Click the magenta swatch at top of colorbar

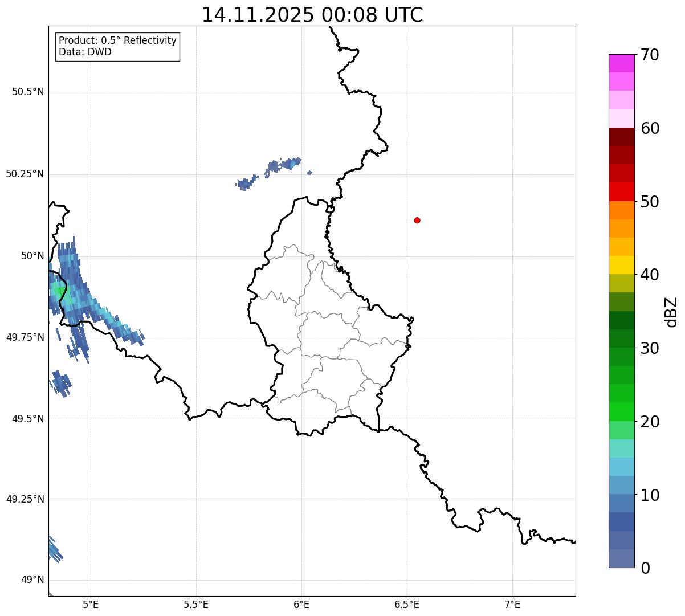[x=621, y=63]
